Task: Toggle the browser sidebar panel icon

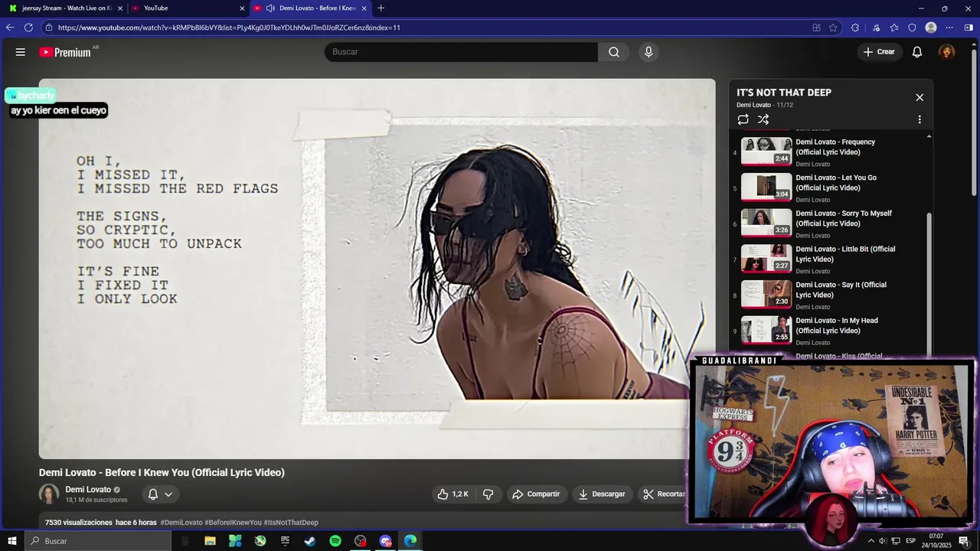Action: pos(969,28)
